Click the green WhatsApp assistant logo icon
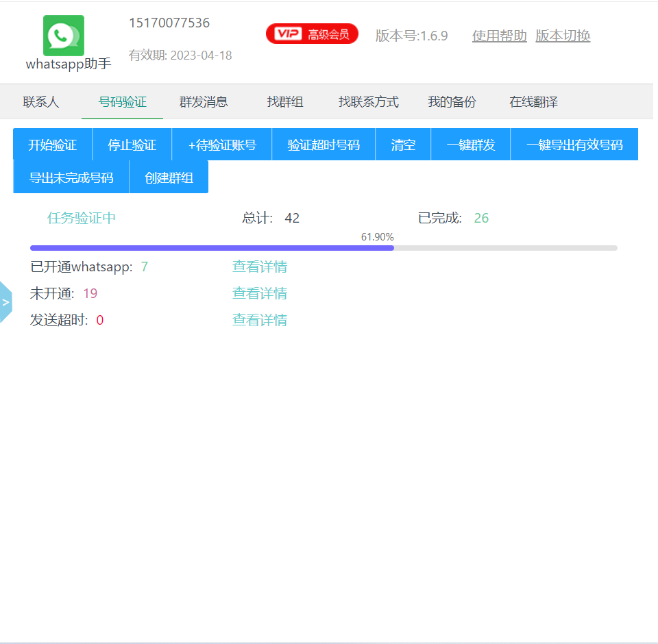 pyautogui.click(x=64, y=36)
